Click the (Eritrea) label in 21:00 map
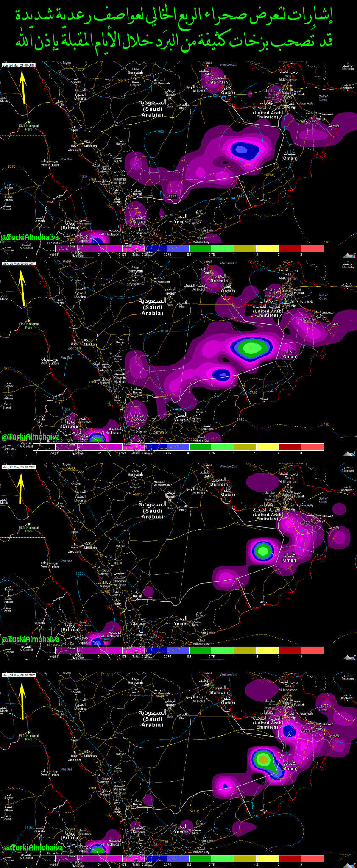This screenshot has height=868, width=357. (70, 228)
